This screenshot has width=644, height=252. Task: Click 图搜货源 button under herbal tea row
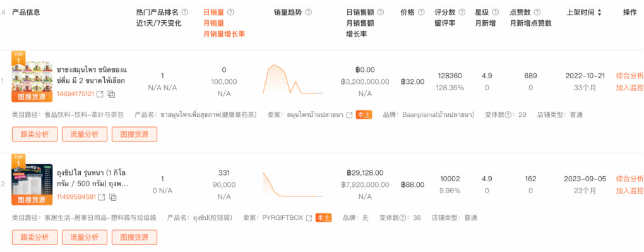coord(134,135)
